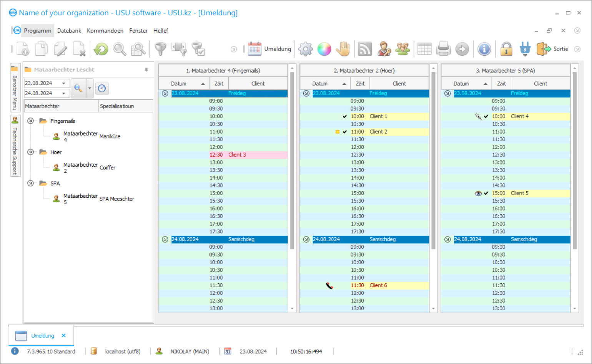592x364 pixels.
Task: Click the blue info icon
Action: 484,49
